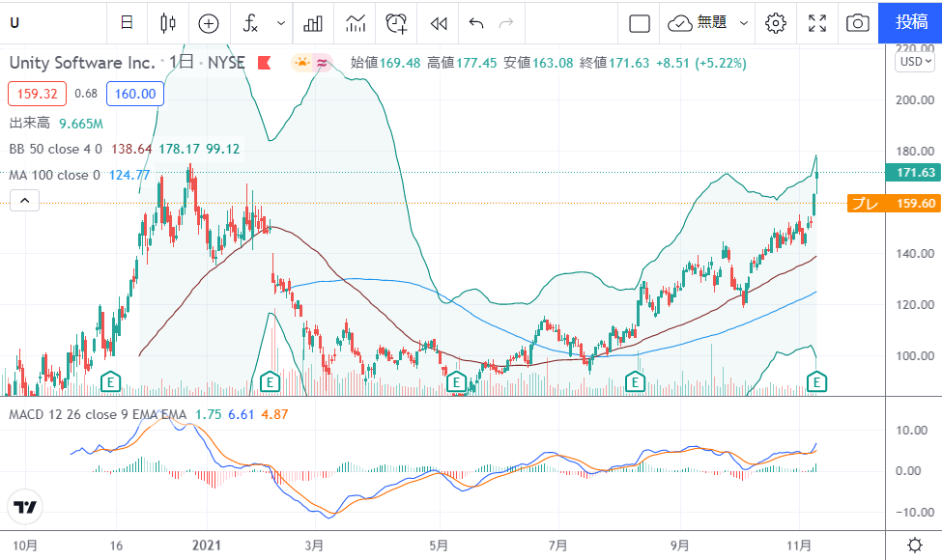This screenshot has height=560, width=942.
Task: Take a chart snapshot with camera icon
Action: pos(857,23)
